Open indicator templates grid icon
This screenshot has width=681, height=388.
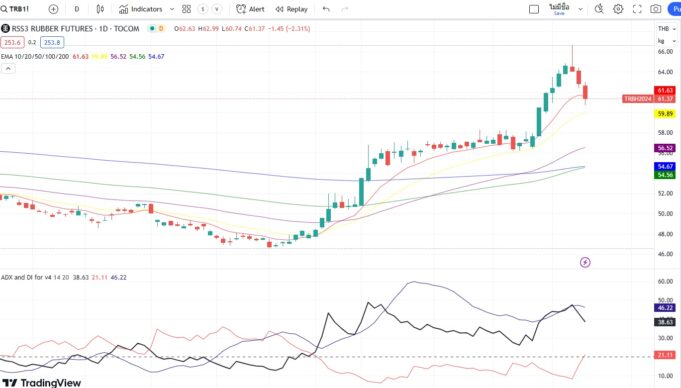[186, 9]
